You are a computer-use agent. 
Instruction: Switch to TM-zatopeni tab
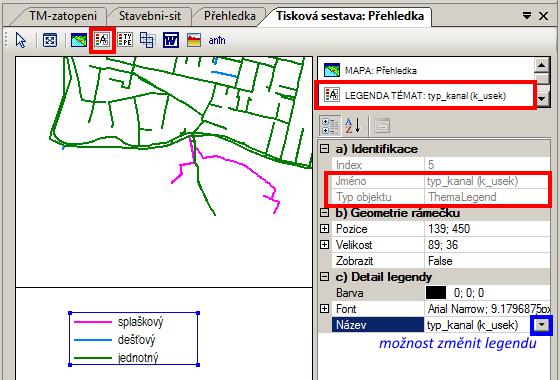click(x=63, y=16)
